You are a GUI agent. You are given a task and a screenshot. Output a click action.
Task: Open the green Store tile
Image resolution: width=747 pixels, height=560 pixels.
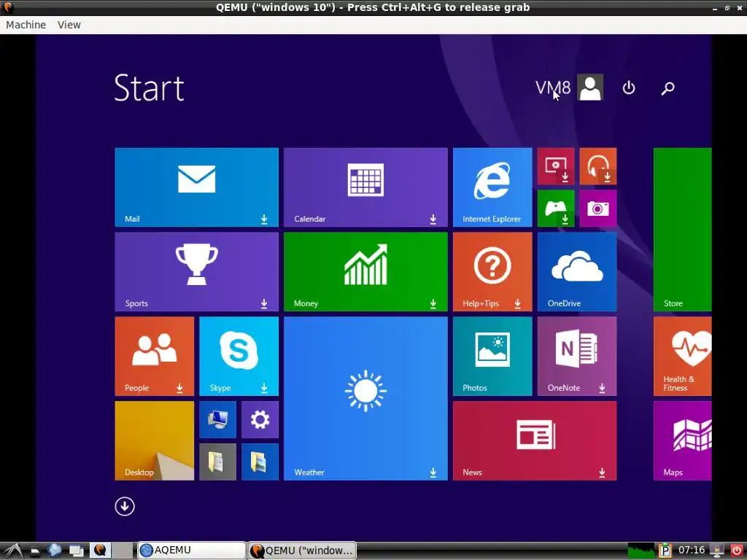pos(682,229)
